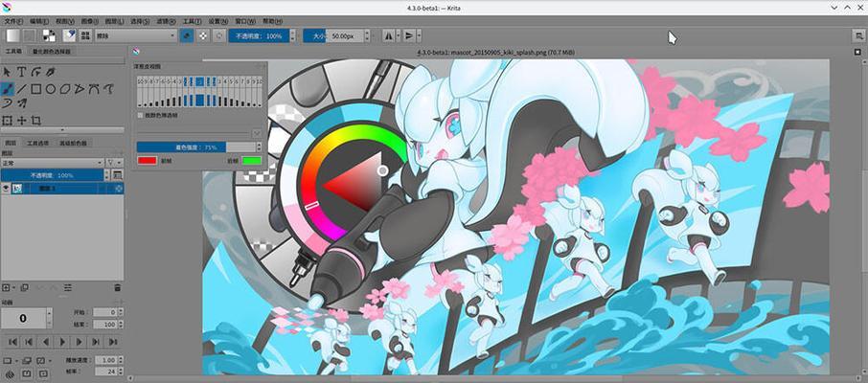This screenshot has width=868, height=383.
Task: Click the tint strength 75% slider
Action: click(x=196, y=147)
